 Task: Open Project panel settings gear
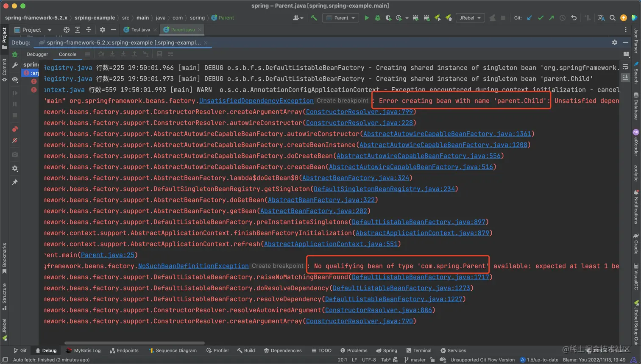click(102, 30)
